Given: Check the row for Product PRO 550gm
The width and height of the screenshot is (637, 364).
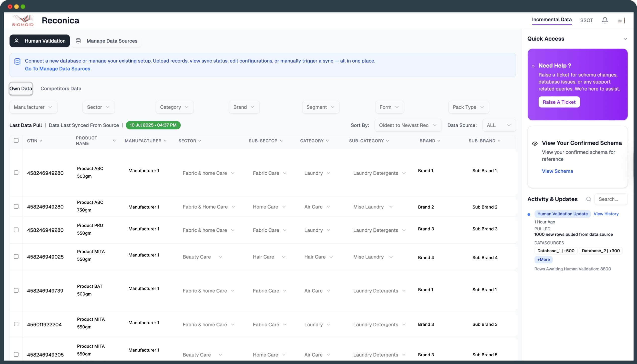Looking at the screenshot, I should pyautogui.click(x=16, y=229).
